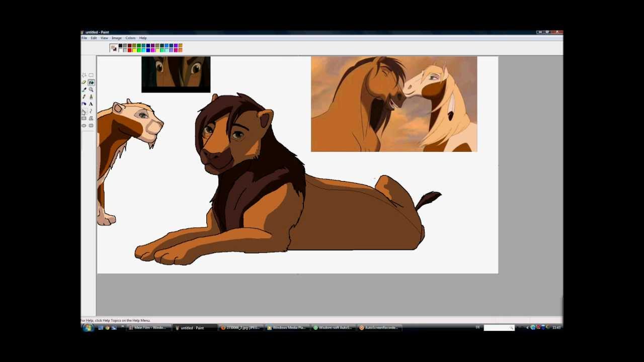Select the Fill With Color bucket tool
644x362 pixels.
(91, 82)
